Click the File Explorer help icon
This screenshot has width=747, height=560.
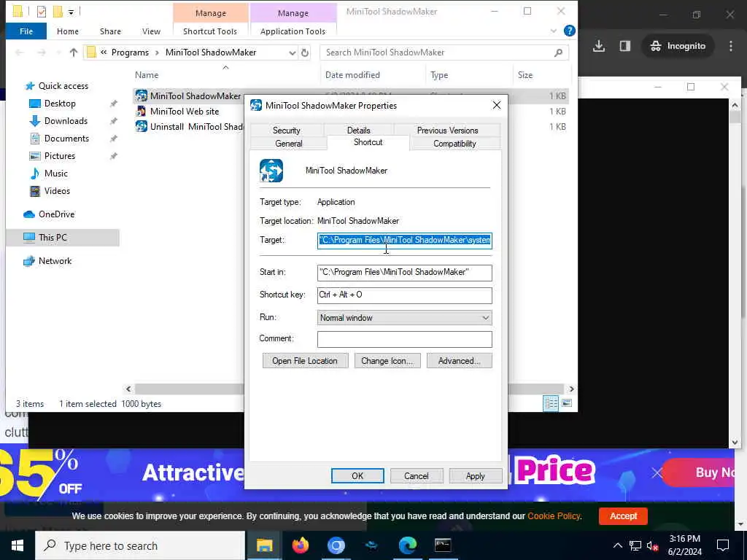pyautogui.click(x=569, y=31)
